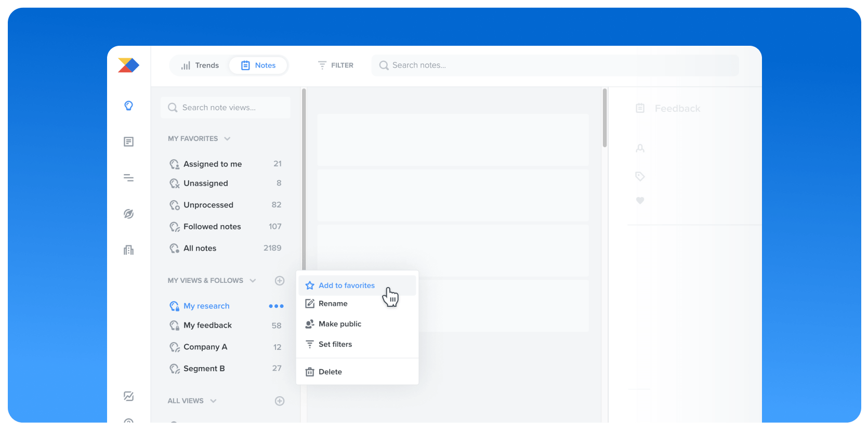Click the Productboard logo

click(128, 65)
